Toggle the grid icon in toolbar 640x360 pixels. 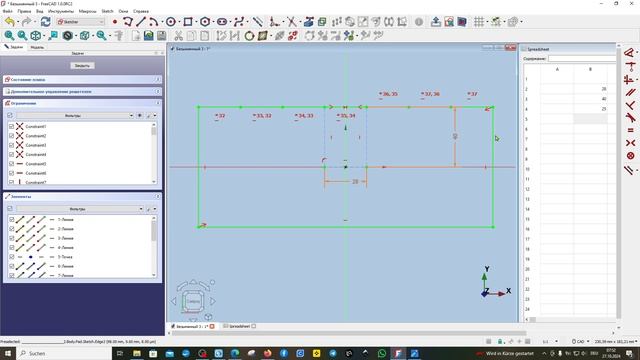pyautogui.click(x=479, y=22)
